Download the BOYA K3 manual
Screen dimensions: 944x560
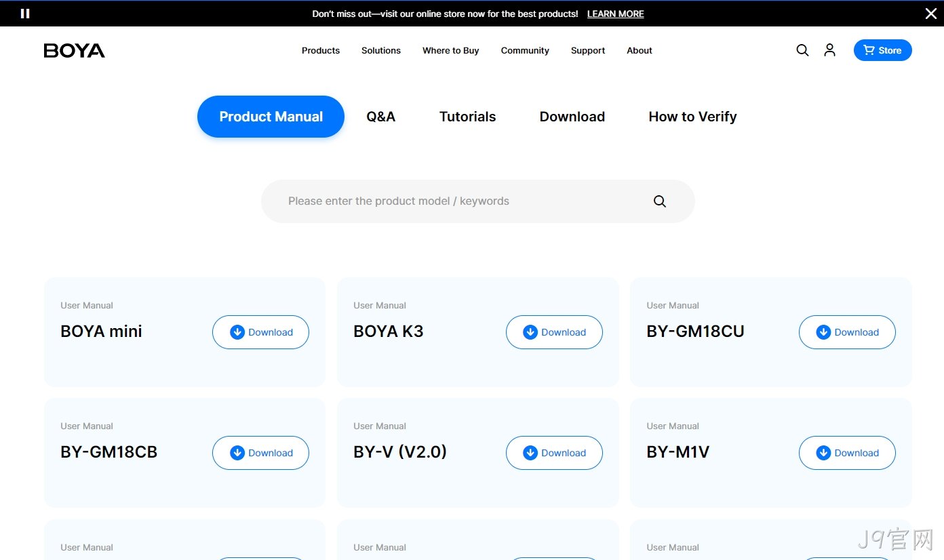[554, 332]
